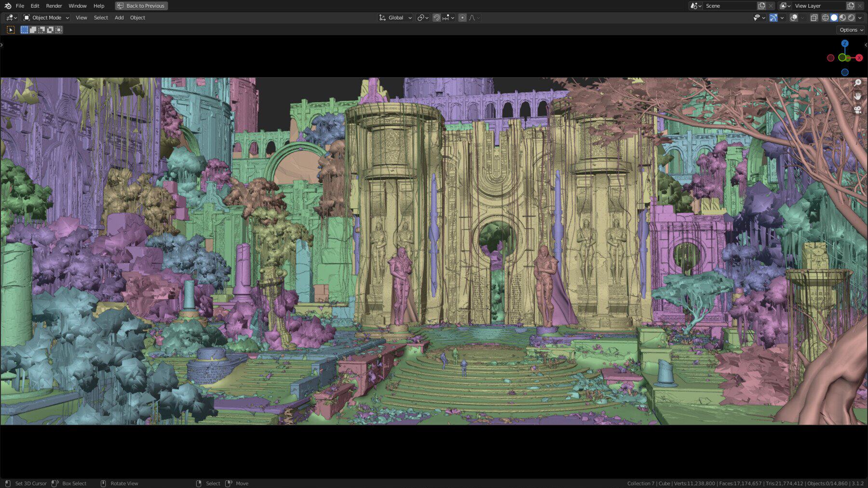The image size is (868, 488).
Task: Open the snapping options dropdown
Action: [448, 18]
